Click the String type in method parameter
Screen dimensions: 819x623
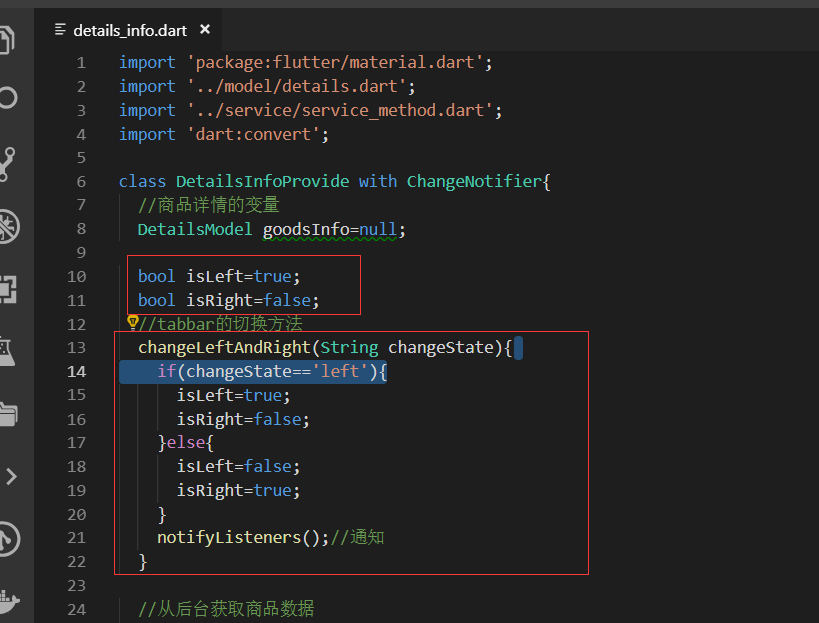click(x=349, y=347)
